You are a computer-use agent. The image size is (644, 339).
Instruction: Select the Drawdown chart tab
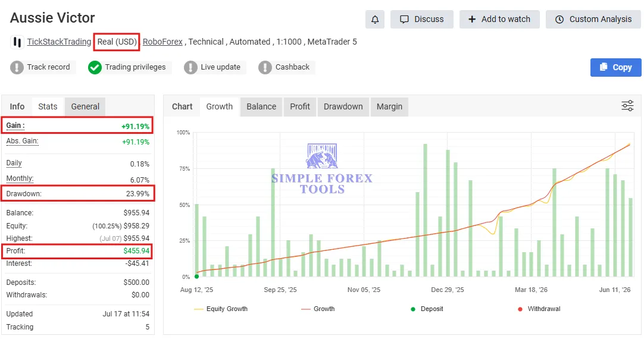[343, 106]
